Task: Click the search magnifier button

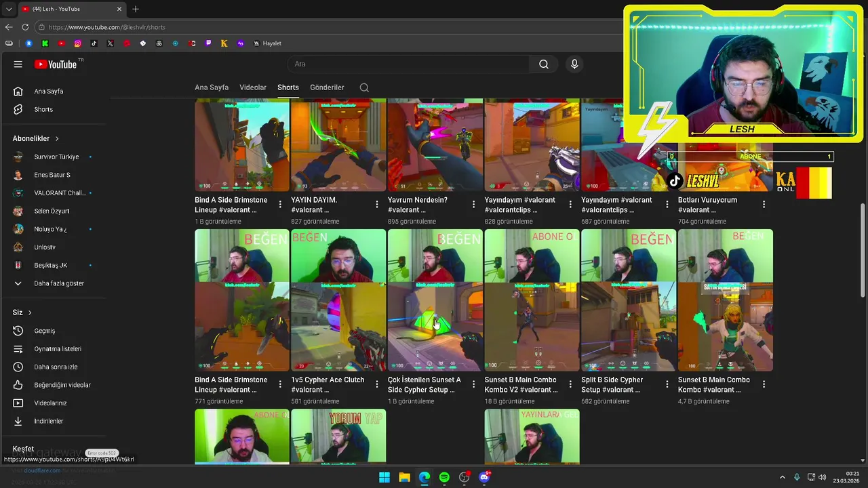Action: [544, 64]
